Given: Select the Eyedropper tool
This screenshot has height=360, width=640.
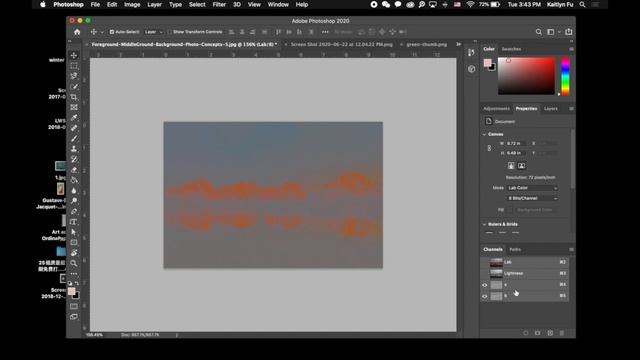Looking at the screenshot, I should pyautogui.click(x=74, y=118).
